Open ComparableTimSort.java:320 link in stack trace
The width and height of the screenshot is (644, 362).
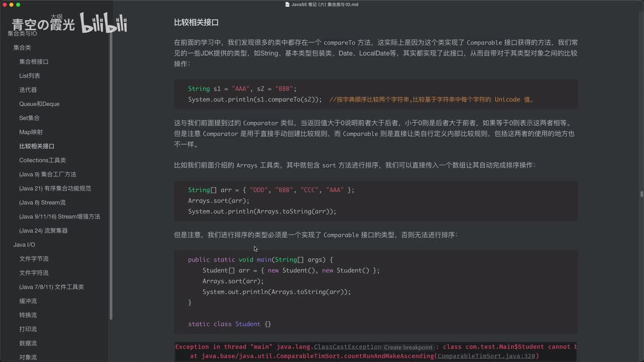tap(486, 356)
